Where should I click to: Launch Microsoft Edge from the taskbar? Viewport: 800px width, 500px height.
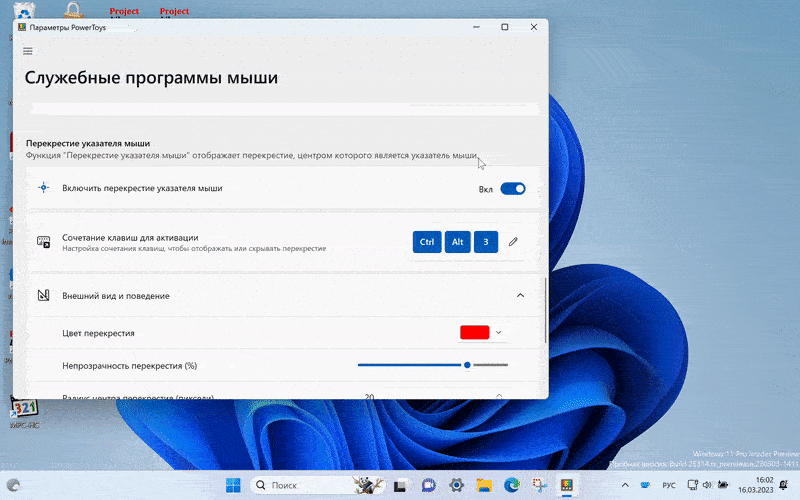tap(512, 485)
